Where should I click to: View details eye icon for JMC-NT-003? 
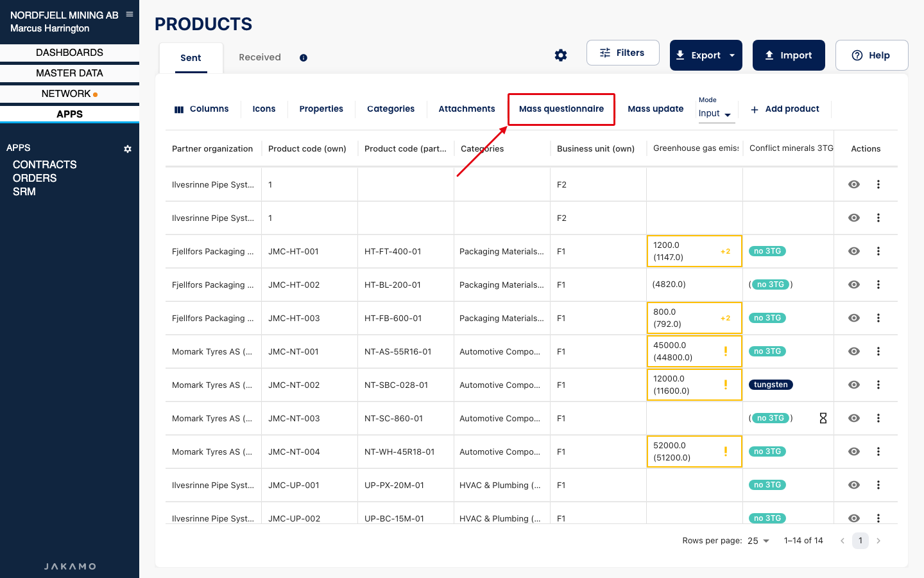click(854, 418)
